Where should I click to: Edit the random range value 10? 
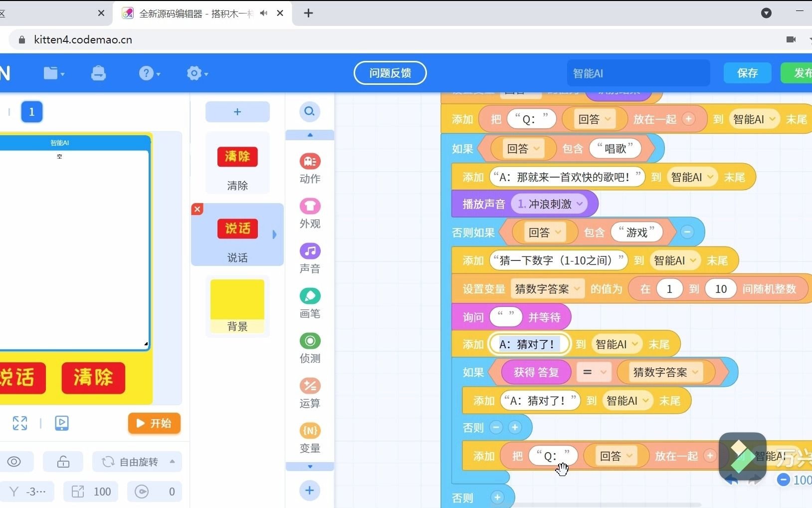tap(721, 289)
